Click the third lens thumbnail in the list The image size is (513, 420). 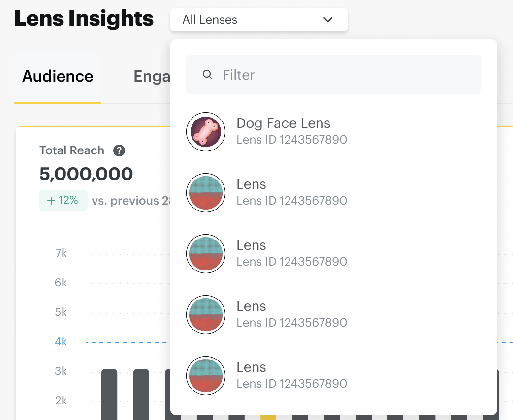coord(206,254)
